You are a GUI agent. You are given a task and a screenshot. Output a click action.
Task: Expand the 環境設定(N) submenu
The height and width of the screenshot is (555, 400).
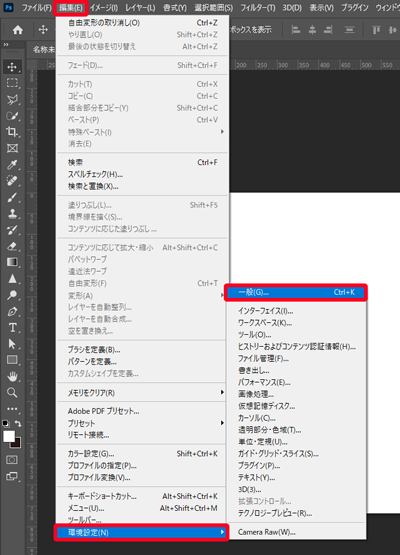pos(142,532)
